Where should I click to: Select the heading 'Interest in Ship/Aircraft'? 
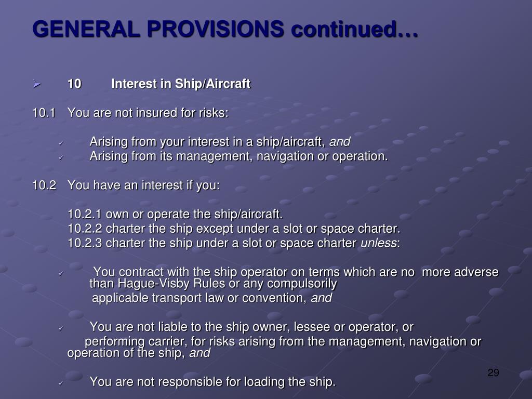point(181,84)
